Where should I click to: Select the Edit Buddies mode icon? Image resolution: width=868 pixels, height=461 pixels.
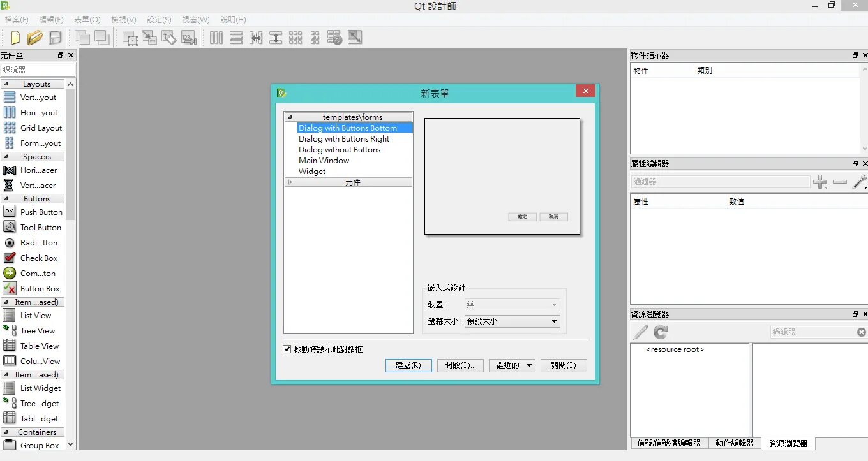(x=168, y=38)
